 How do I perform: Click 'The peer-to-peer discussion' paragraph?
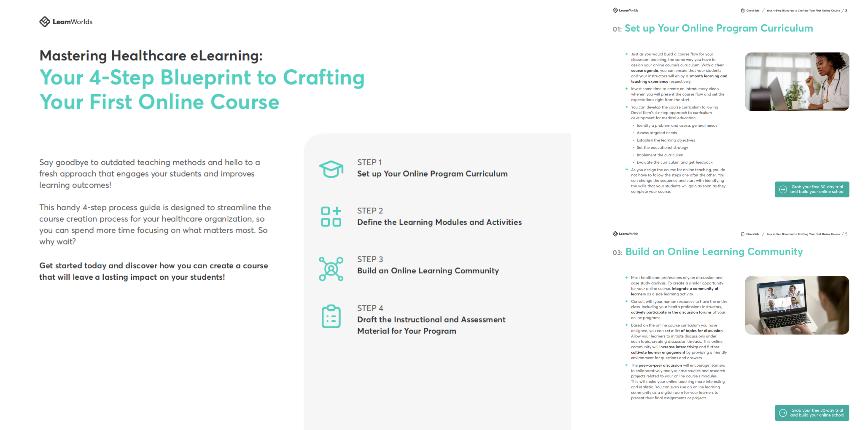tap(678, 382)
